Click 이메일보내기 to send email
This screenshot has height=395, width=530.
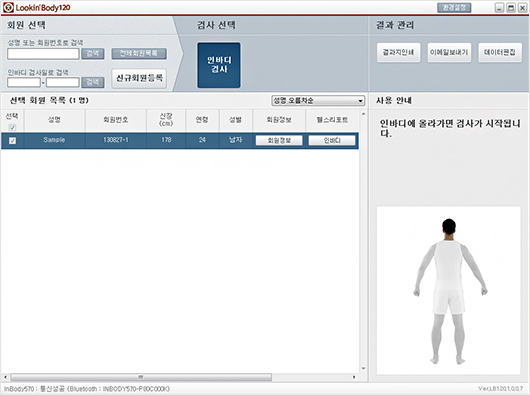(x=449, y=52)
